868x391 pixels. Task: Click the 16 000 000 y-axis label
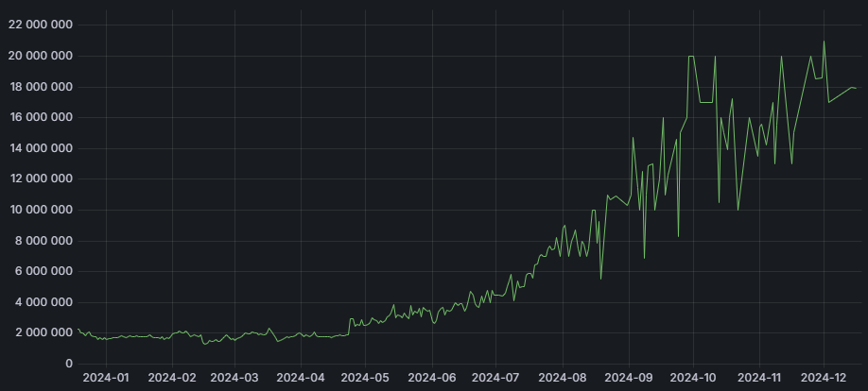pos(40,118)
